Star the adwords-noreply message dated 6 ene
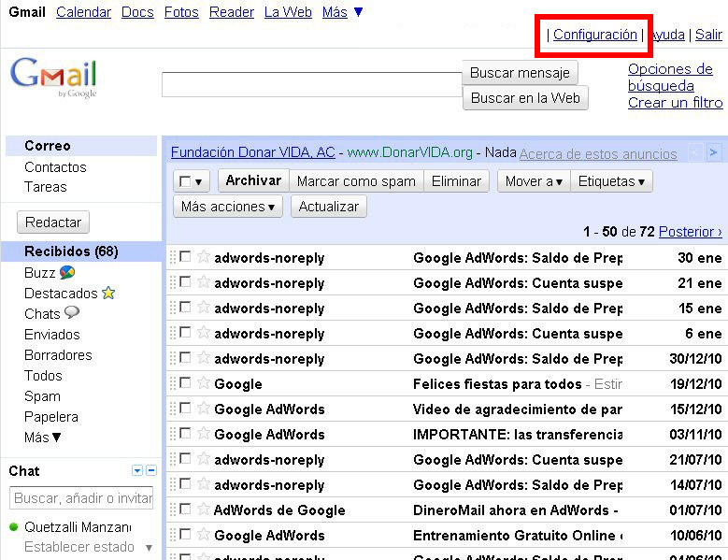This screenshot has height=560, width=728. [204, 333]
